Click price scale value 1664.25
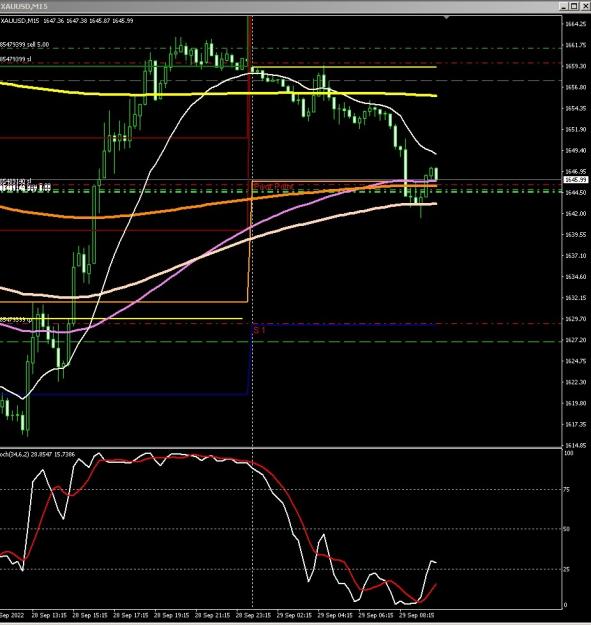 575,24
